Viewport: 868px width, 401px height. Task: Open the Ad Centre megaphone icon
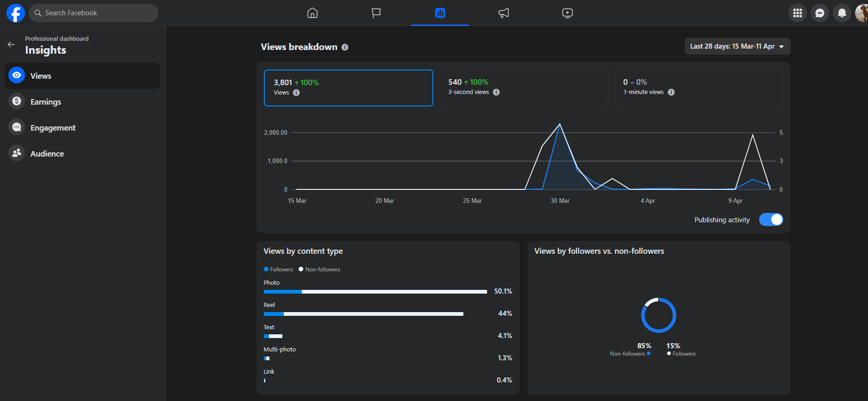click(504, 13)
